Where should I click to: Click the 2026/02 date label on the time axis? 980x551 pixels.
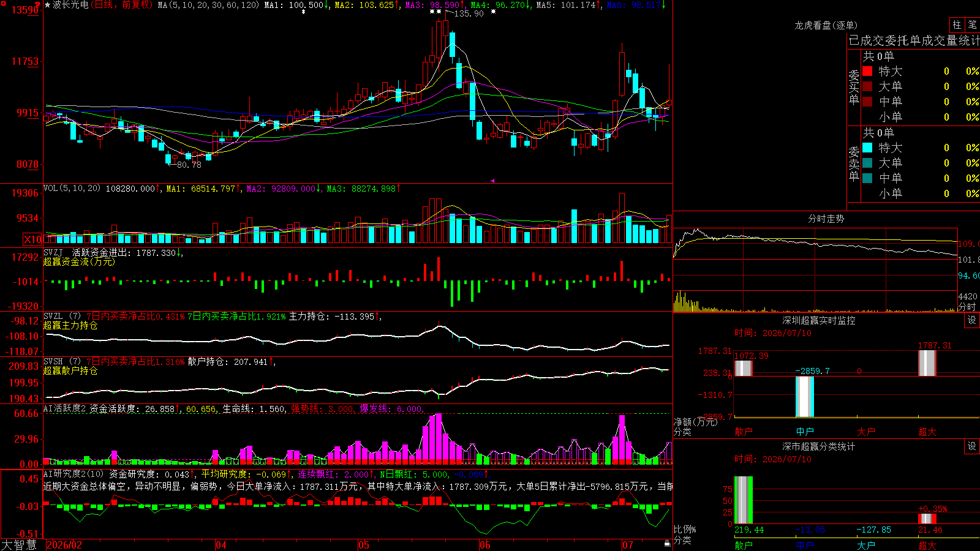64,545
